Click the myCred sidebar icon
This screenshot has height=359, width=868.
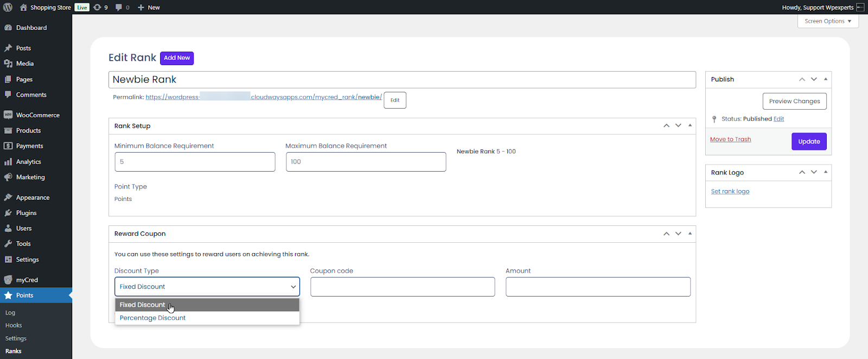(x=8, y=280)
